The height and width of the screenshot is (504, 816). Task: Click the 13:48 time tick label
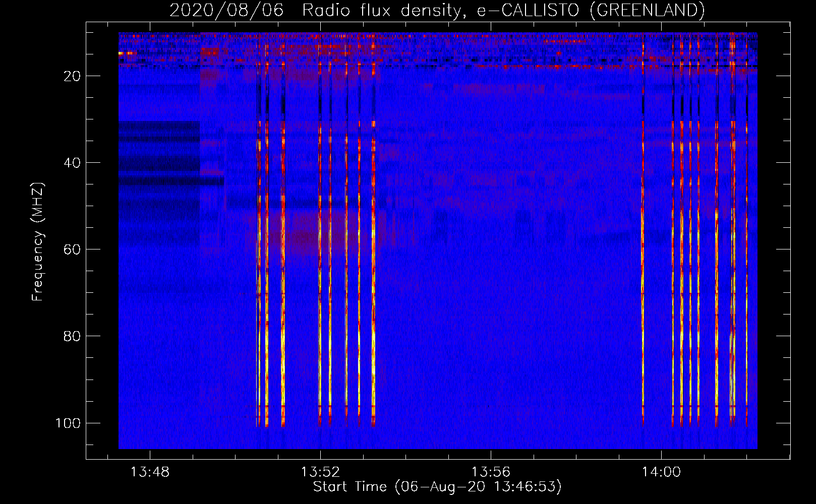click(x=150, y=472)
